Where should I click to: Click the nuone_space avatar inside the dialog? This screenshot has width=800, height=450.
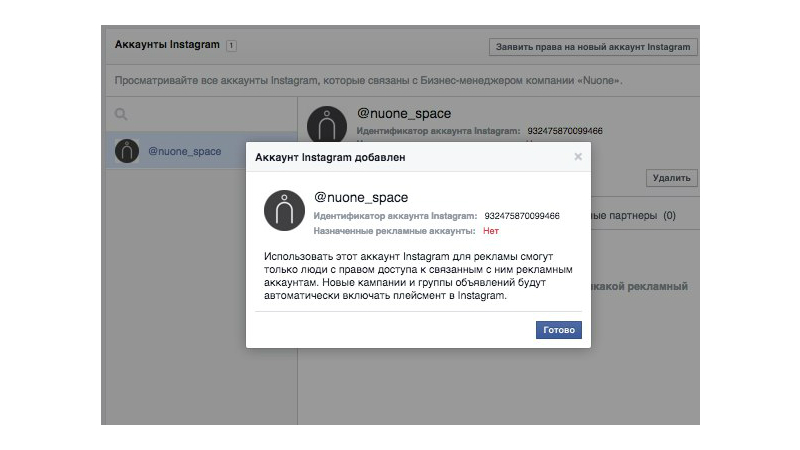pyautogui.click(x=284, y=209)
